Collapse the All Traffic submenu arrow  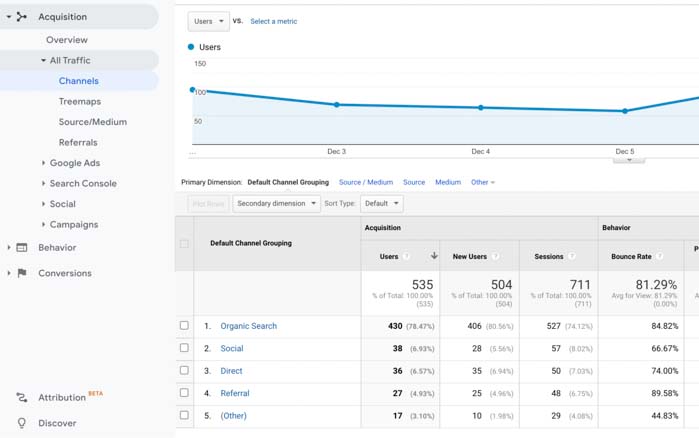(x=43, y=60)
